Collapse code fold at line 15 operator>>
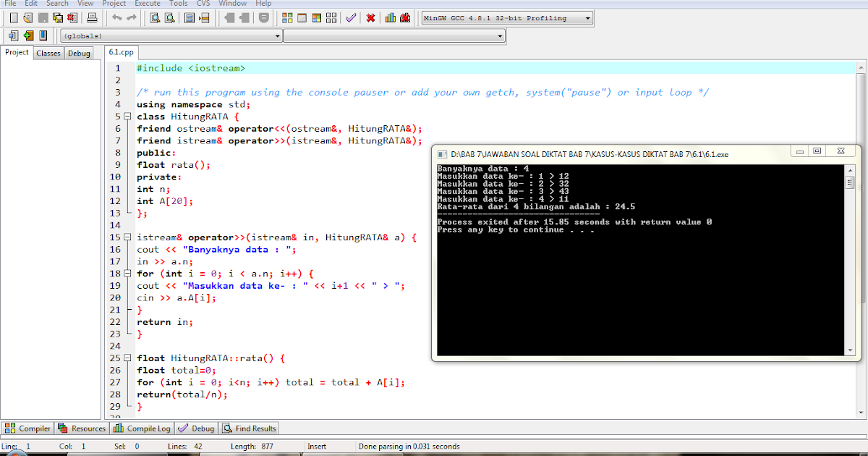This screenshot has height=456, width=868. 127,237
